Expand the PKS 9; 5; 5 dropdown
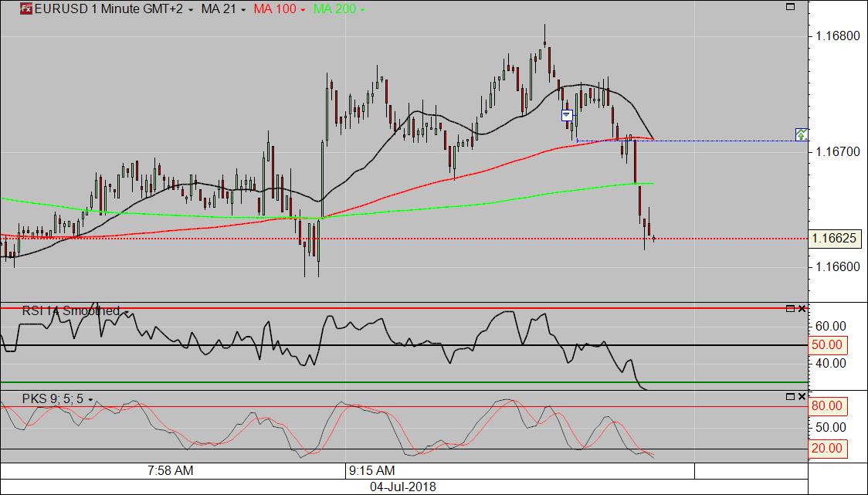The height and width of the screenshot is (495, 868). click(90, 399)
